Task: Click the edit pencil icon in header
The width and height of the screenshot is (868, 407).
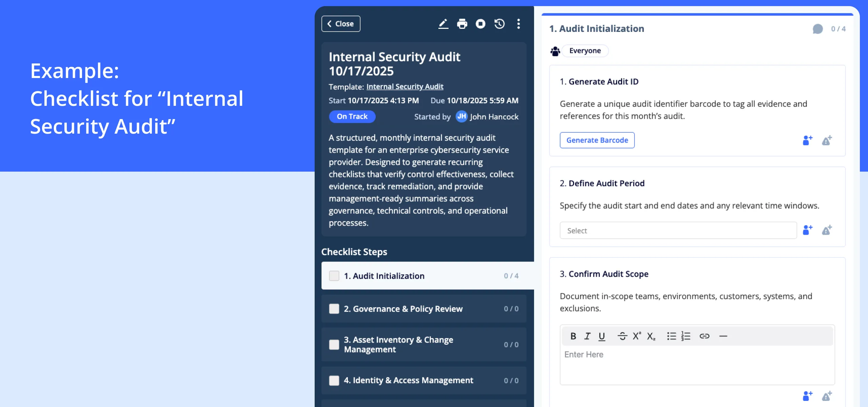Action: 443,24
